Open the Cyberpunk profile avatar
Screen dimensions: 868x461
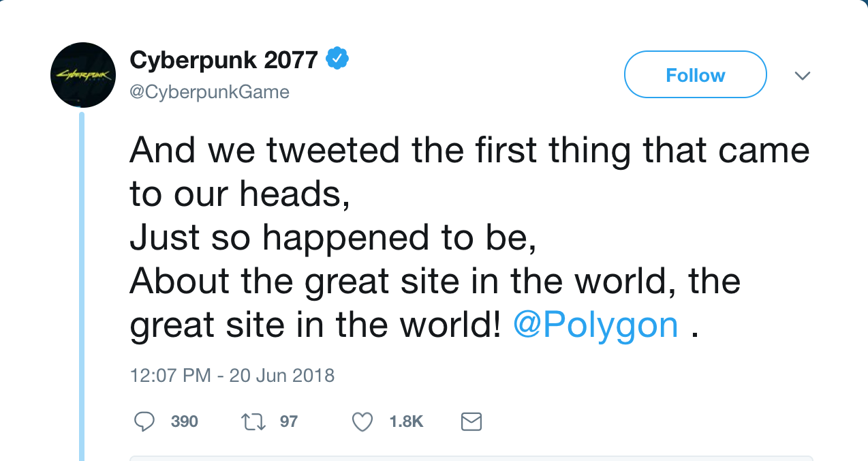coord(83,75)
